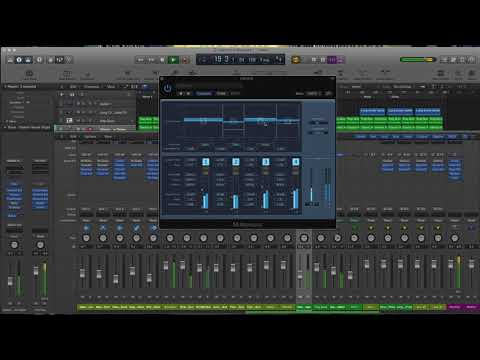Open the Library panel from control bar
The height and width of the screenshot is (360, 480).
[x=10, y=60]
